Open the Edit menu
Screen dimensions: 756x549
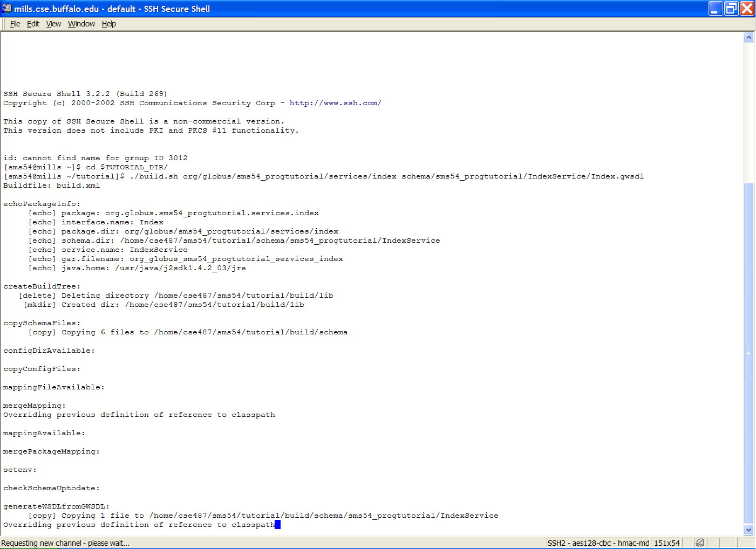(33, 24)
